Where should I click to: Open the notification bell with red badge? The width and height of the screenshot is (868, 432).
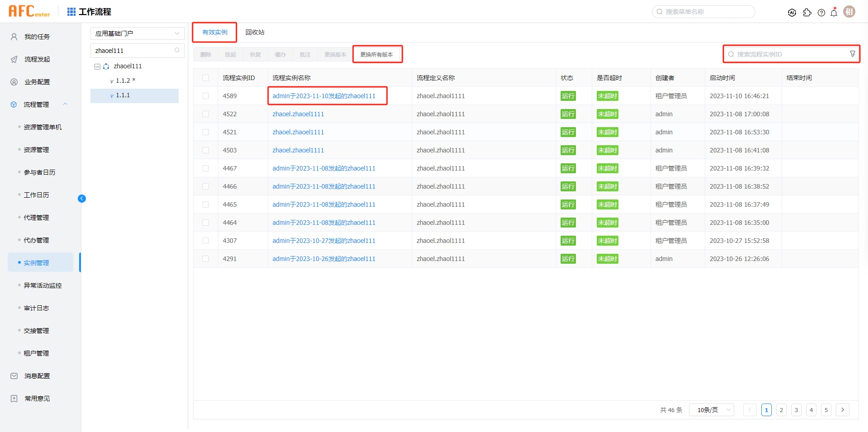coord(834,12)
